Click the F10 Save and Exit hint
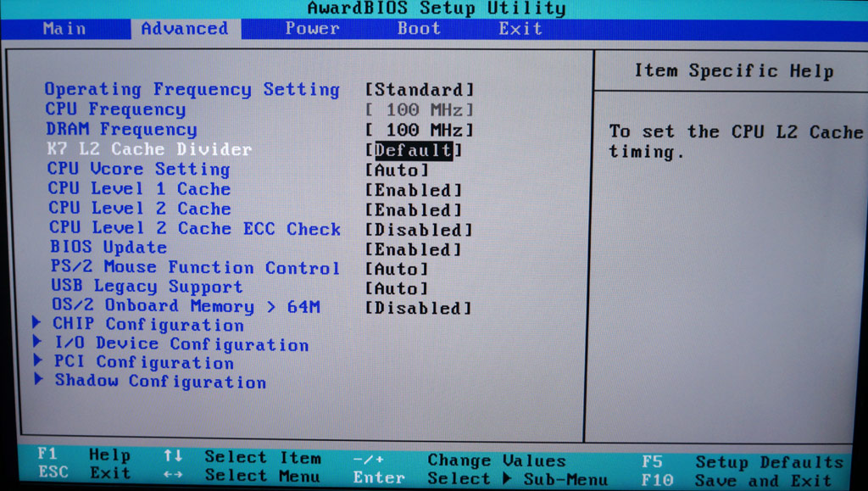Viewport: 868px width, 491px height. 737,480
